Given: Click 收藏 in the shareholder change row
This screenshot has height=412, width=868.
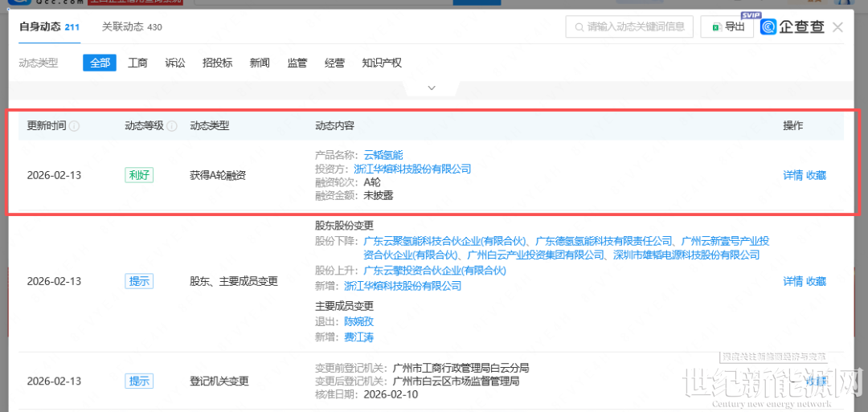Looking at the screenshot, I should [x=816, y=281].
